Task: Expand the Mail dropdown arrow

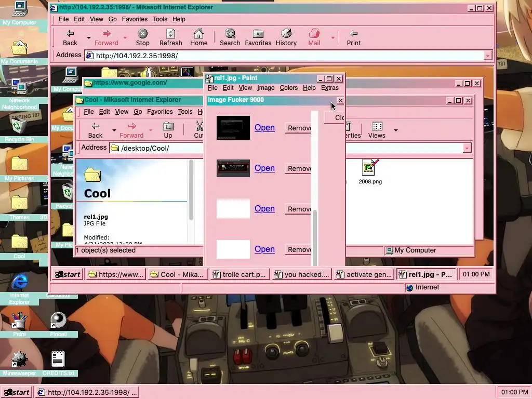Action: pyautogui.click(x=332, y=37)
